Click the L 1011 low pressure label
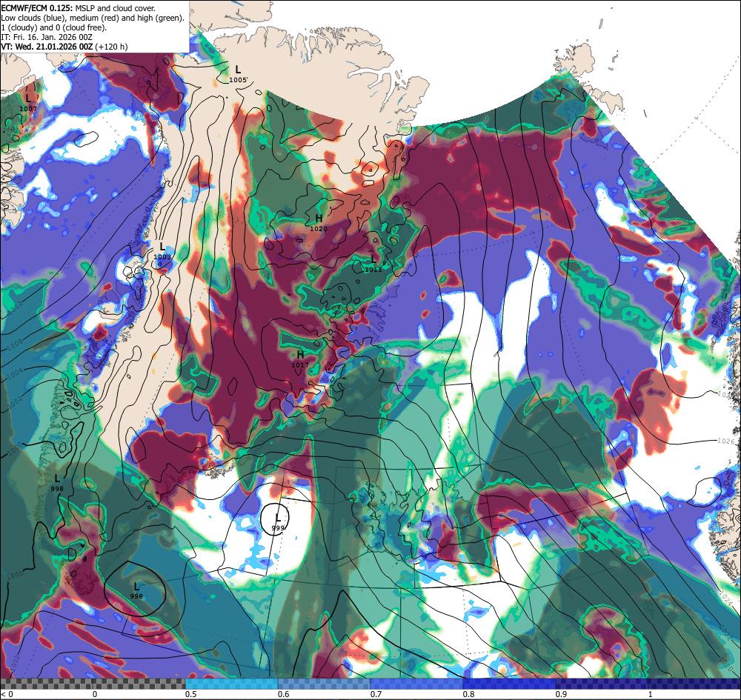Image resolution: width=741 pixels, height=700 pixels. 373,264
